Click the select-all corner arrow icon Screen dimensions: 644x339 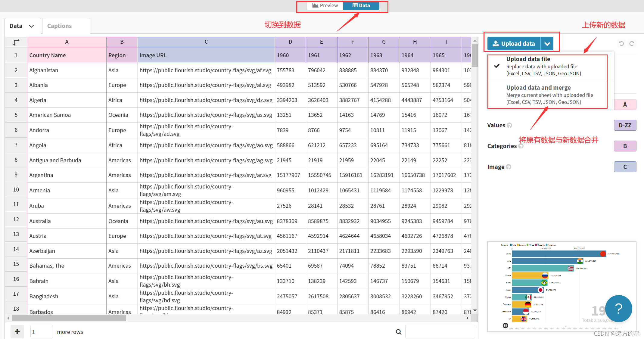pyautogui.click(x=16, y=42)
